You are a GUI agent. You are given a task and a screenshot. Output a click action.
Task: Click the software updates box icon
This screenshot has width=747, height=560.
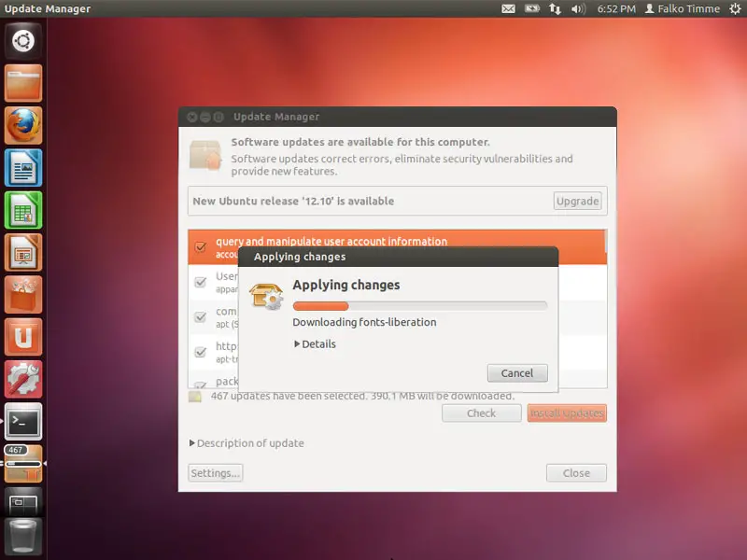coord(205,155)
